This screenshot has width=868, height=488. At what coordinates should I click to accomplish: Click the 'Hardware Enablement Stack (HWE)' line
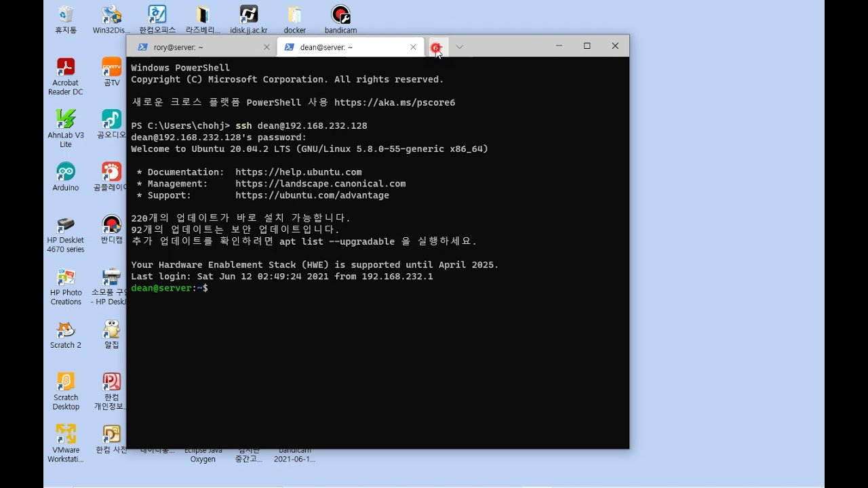(315, 265)
